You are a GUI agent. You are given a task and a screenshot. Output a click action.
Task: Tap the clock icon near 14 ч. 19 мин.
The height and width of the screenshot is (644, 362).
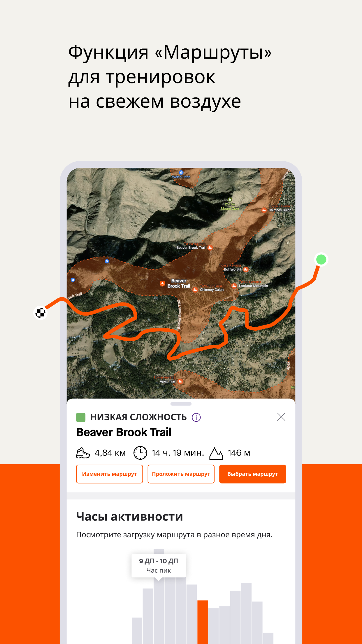[140, 453]
